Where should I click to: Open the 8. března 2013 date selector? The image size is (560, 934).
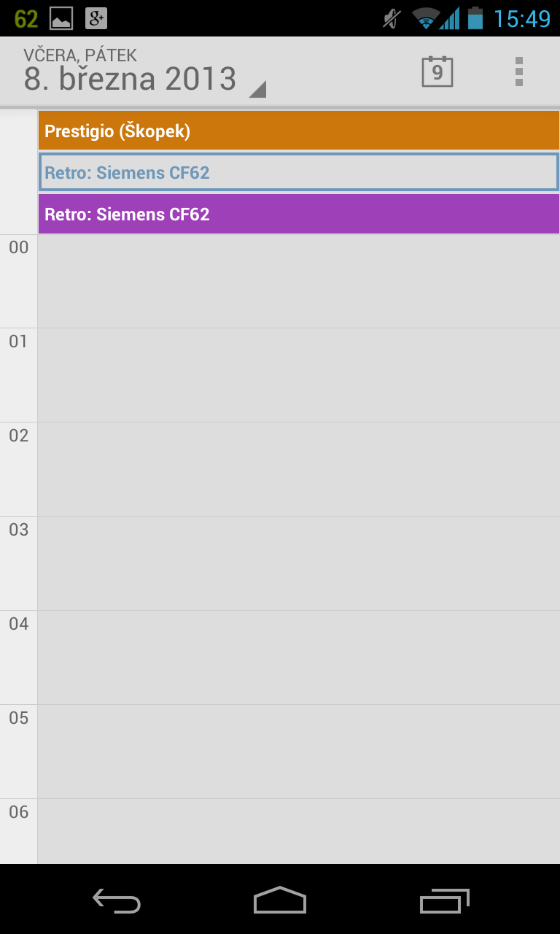point(130,79)
